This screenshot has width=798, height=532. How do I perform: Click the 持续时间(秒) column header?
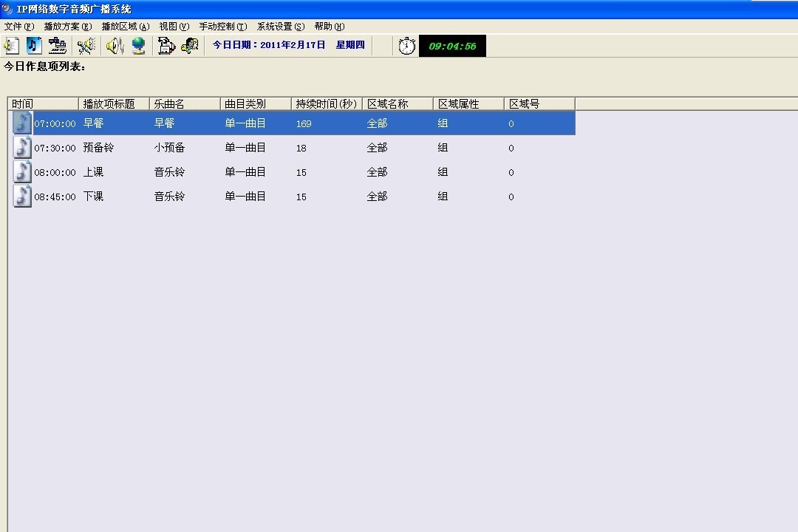326,103
